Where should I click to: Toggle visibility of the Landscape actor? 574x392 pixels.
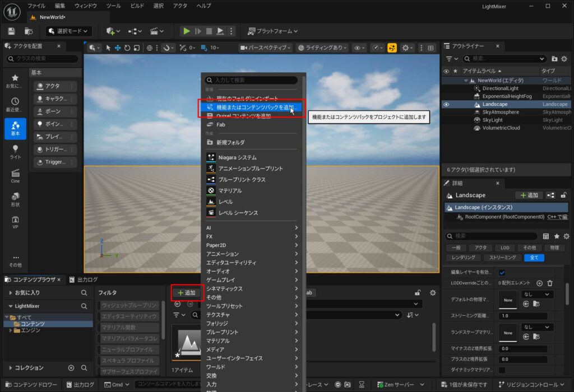coord(446,104)
